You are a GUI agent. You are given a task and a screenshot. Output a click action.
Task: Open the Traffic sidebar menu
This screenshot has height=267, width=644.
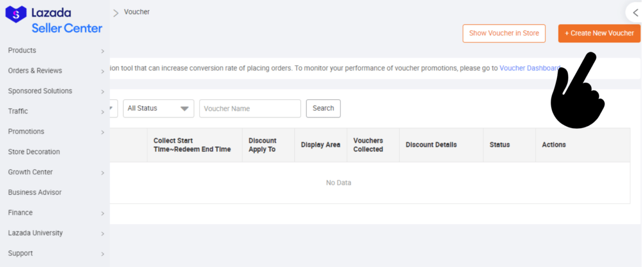tap(18, 111)
